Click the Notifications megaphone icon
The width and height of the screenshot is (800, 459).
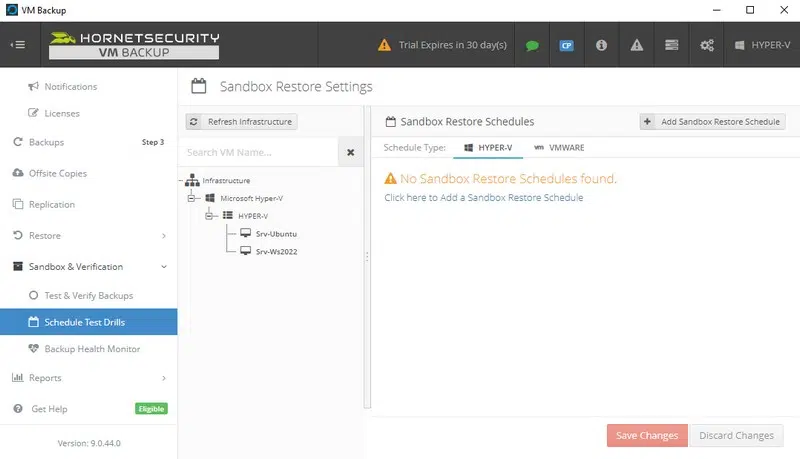click(33, 86)
